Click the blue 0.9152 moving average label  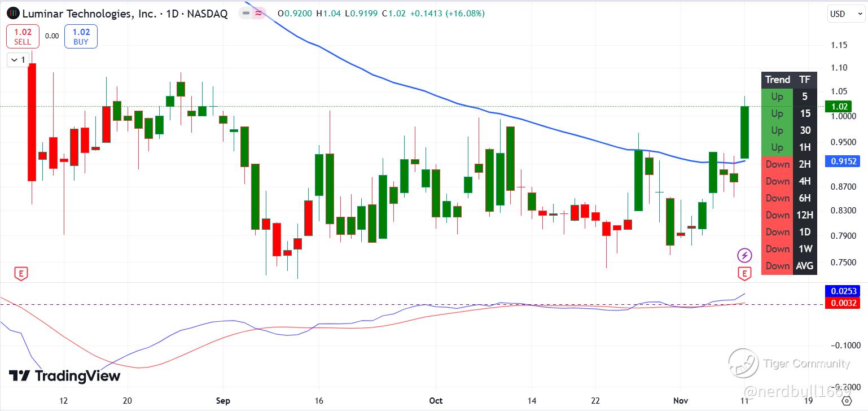(x=842, y=161)
